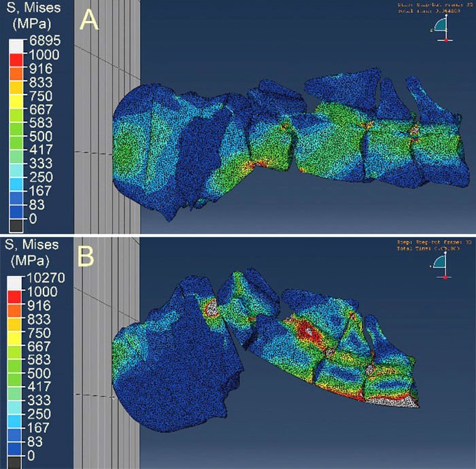
Task: Select the orange swatch below 916 in panel A legend
Action: pos(16,73)
